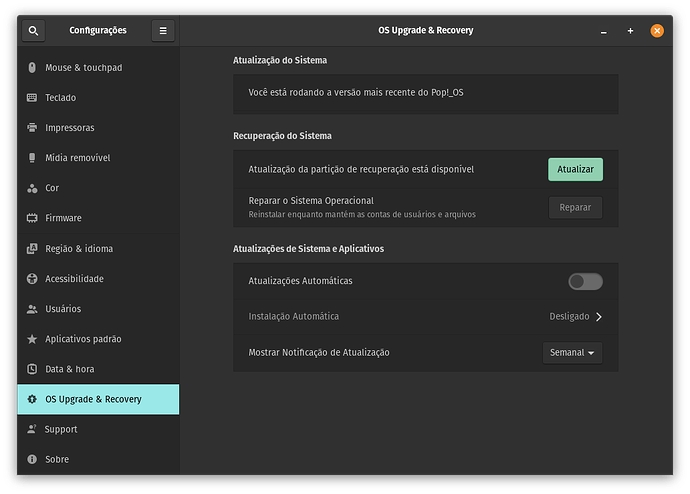Viewport: 690px width, 494px height.
Task: Click the Reparar button
Action: pos(575,208)
